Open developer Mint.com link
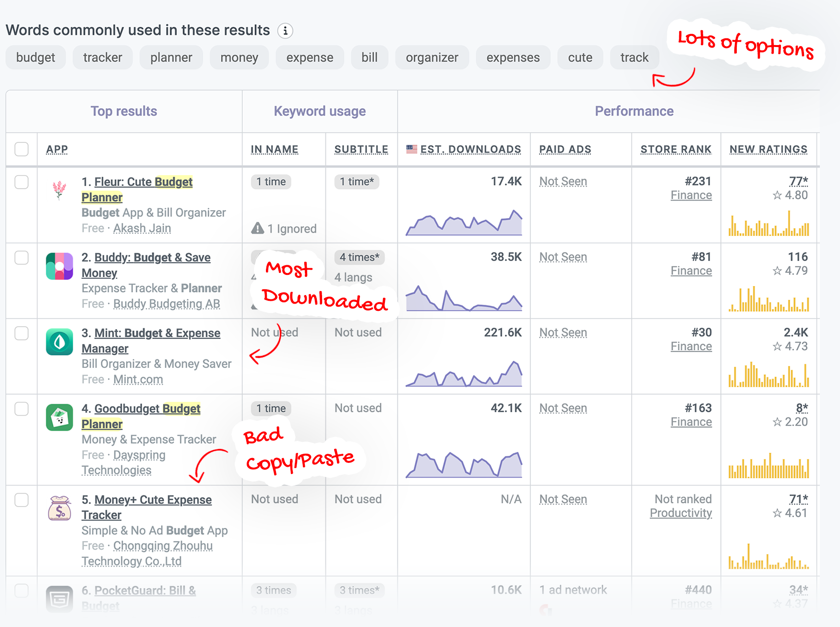The width and height of the screenshot is (840, 627). click(138, 379)
